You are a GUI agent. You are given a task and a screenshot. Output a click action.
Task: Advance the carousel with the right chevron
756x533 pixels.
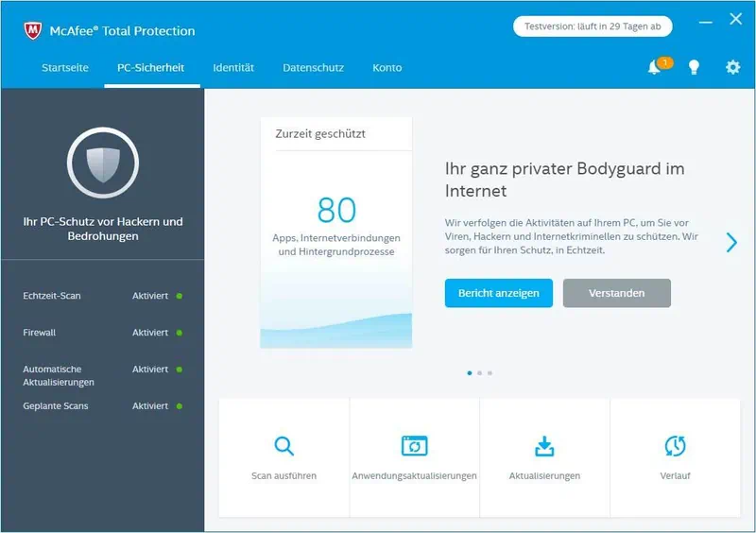click(x=731, y=242)
